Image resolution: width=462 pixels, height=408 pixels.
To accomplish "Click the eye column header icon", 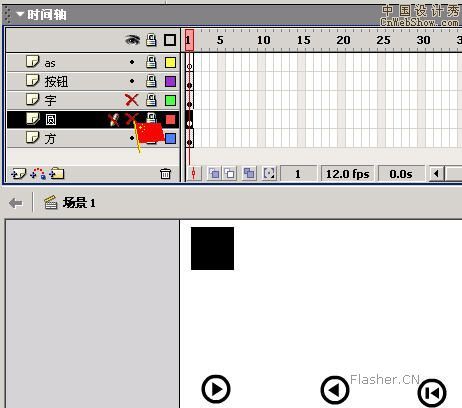I will click(x=132, y=40).
